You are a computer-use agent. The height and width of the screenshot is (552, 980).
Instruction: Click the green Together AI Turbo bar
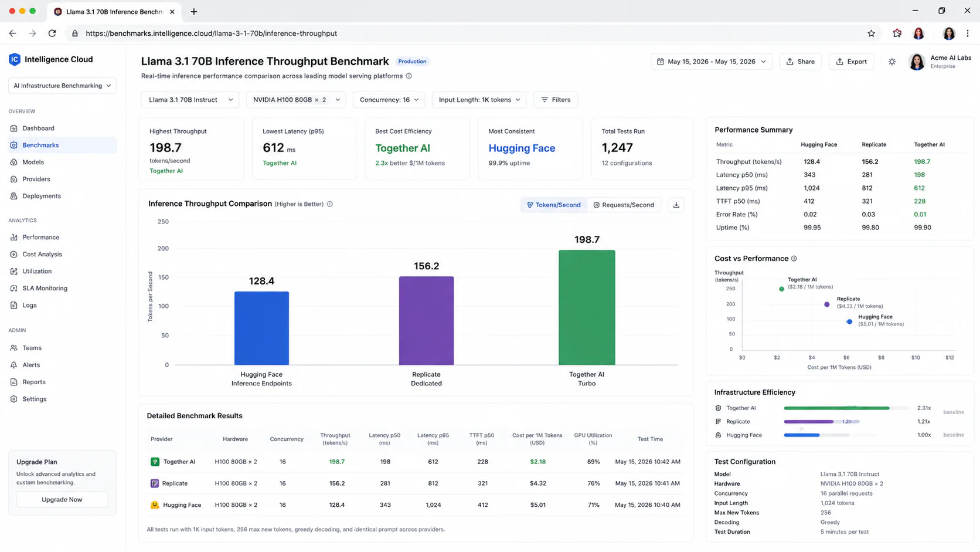(x=587, y=307)
